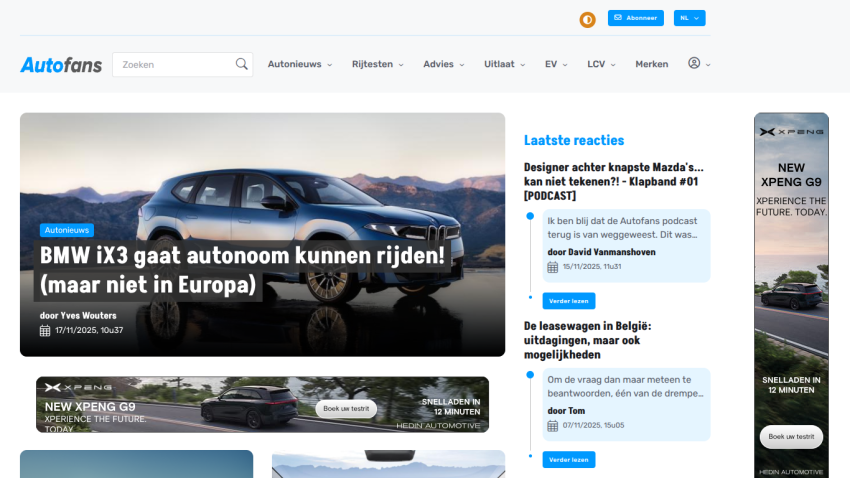
Task: Expand the Uitlaat menu
Action: click(x=504, y=64)
